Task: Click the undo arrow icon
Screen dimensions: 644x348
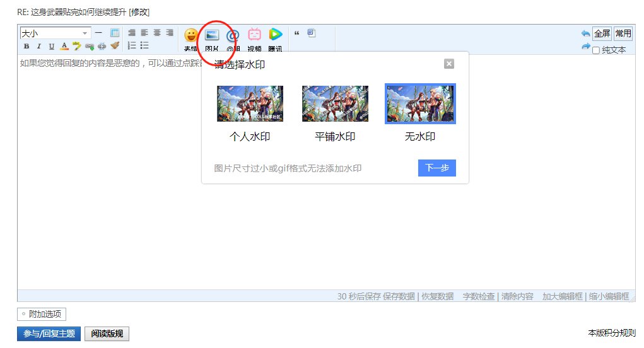Action: (585, 33)
